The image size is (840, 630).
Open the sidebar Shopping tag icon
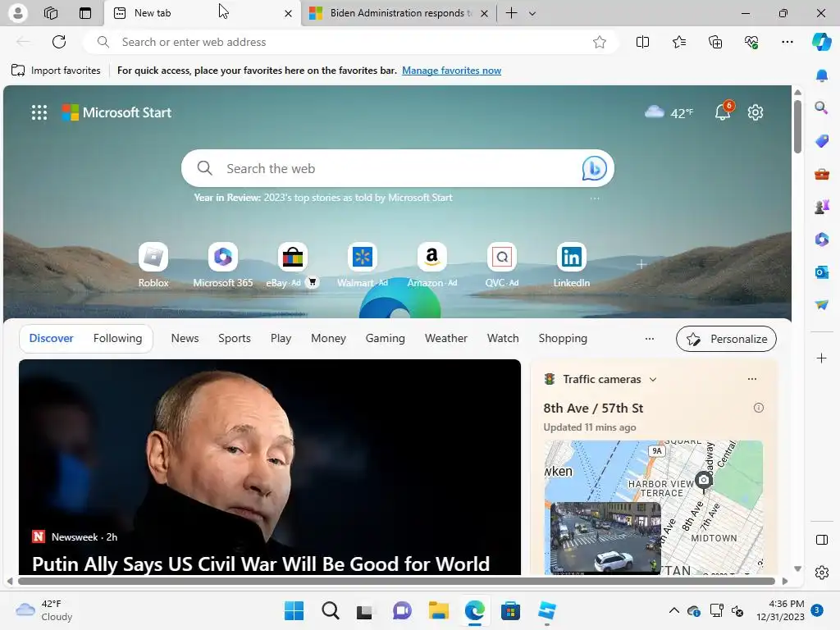coord(822,141)
